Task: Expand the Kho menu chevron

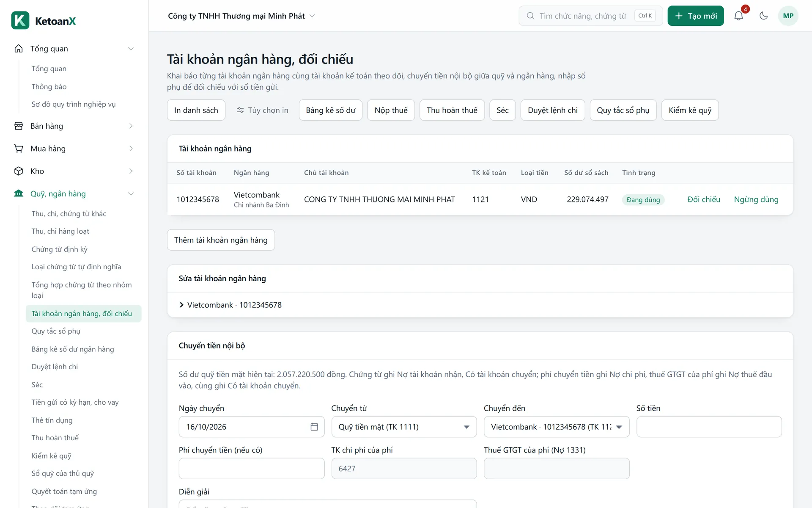Action: pyautogui.click(x=131, y=171)
